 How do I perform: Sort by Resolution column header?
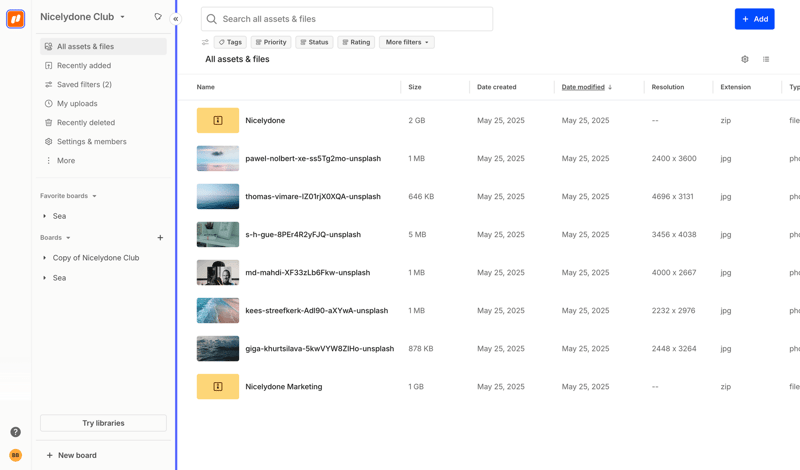pos(667,87)
